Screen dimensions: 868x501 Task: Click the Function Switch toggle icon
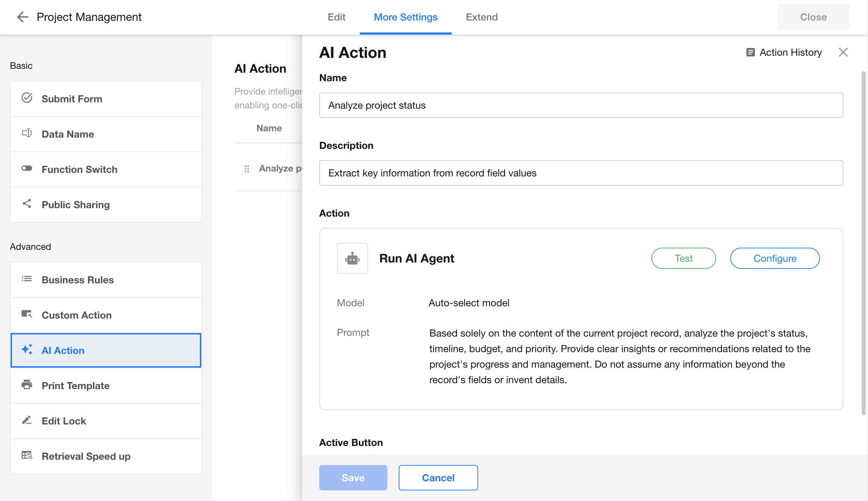(27, 169)
